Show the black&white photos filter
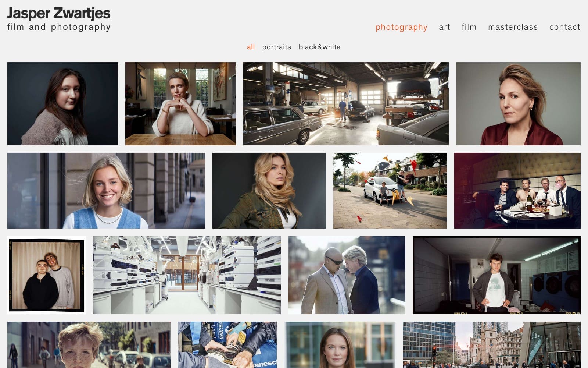The image size is (588, 368). [319, 47]
